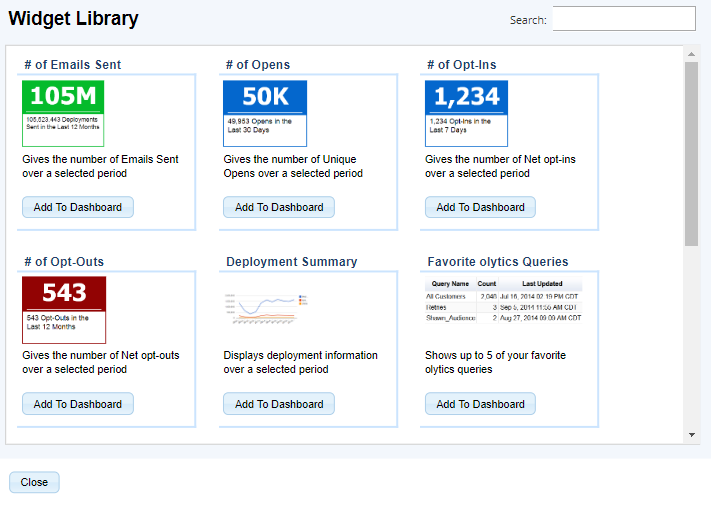This screenshot has height=507, width=711.
Task: Click the vertical scrollbar thumb
Action: [x=691, y=150]
